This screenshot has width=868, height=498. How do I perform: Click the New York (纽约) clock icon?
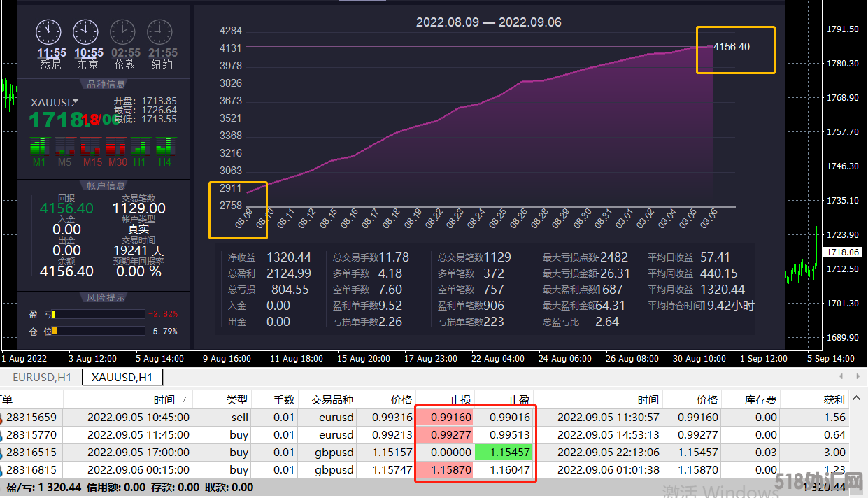click(x=160, y=32)
